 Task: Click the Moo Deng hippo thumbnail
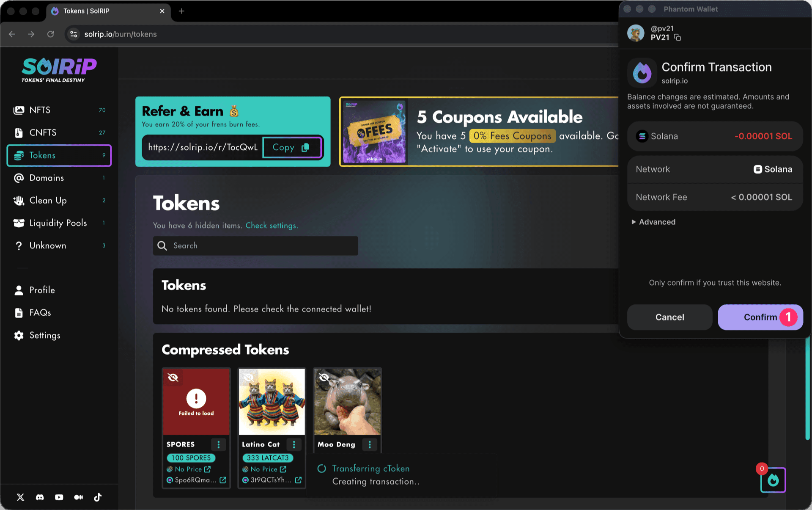pos(348,402)
